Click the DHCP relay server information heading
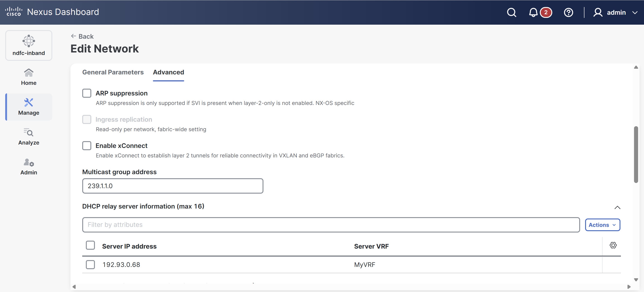The width and height of the screenshot is (644, 292). (143, 207)
